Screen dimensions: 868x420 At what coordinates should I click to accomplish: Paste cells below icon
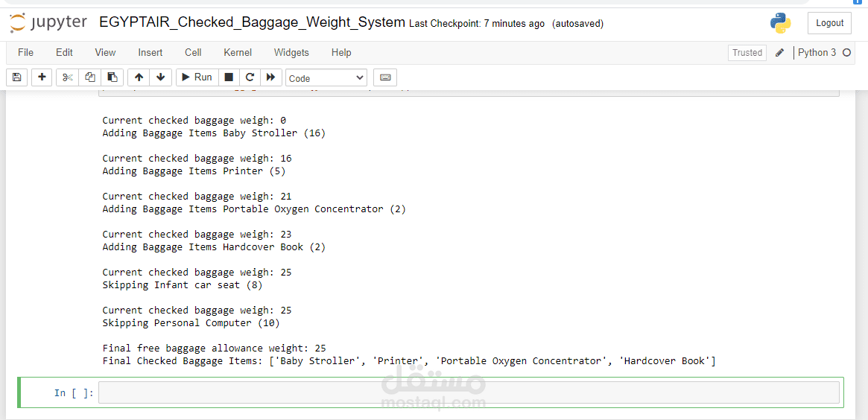click(x=113, y=77)
